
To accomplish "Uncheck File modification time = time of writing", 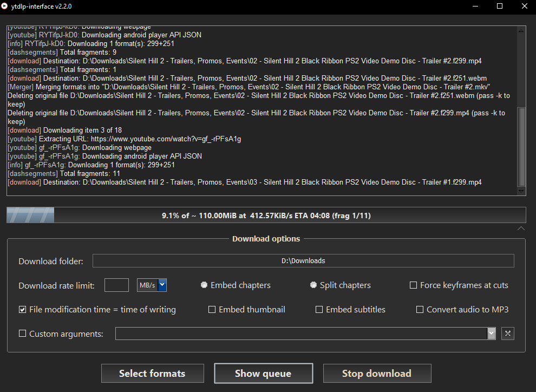I will click(x=22, y=309).
